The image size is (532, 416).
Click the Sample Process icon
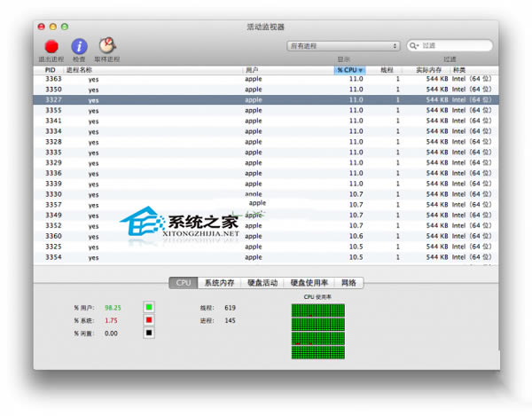[107, 45]
